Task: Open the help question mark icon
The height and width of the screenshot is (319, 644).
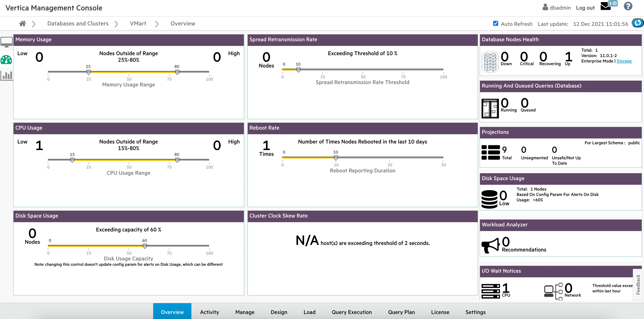Action: (x=628, y=6)
